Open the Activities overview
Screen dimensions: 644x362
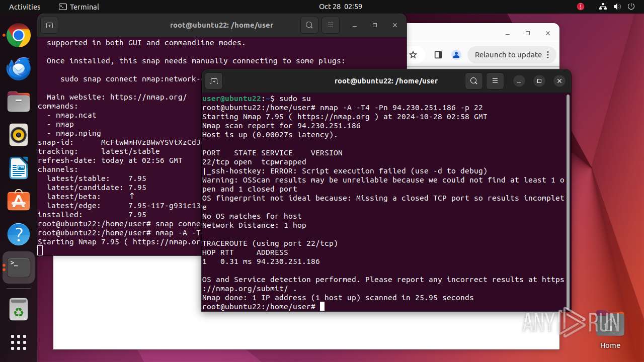(x=25, y=7)
